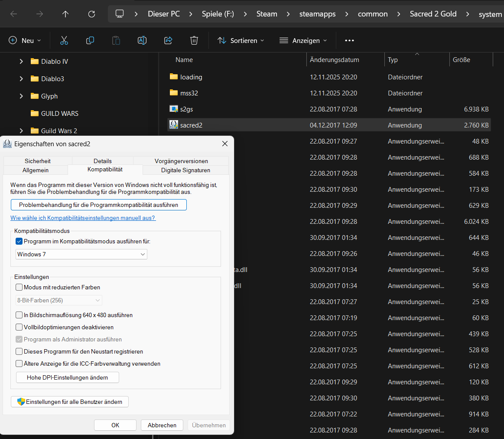Click steamapps in the address breadcrumb
504x439 pixels.
coord(318,14)
